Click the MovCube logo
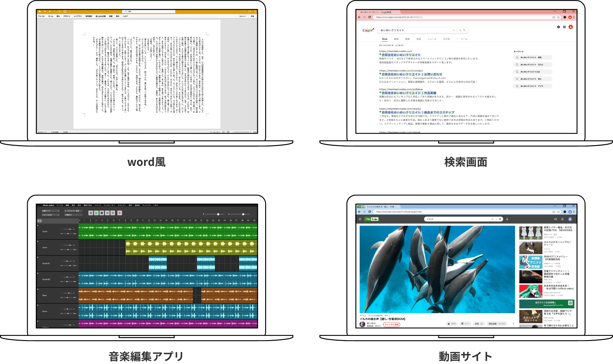613x364 pixels. [372, 219]
